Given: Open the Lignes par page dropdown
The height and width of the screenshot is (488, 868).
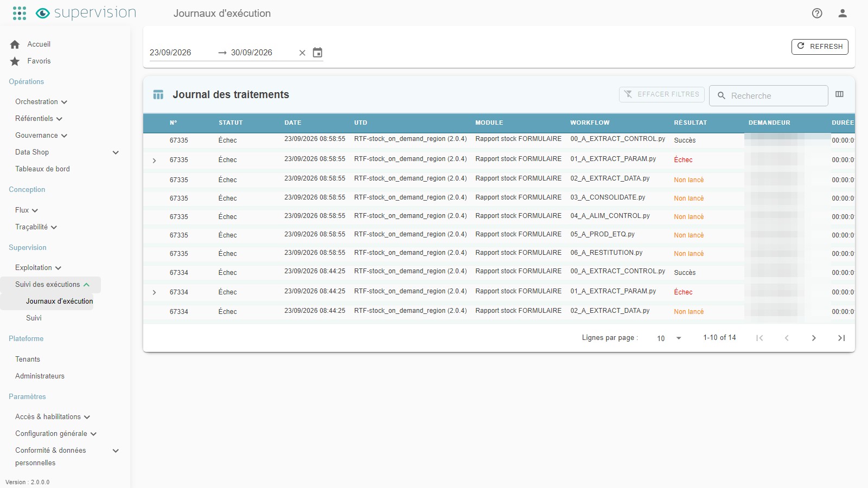Looking at the screenshot, I should pos(669,338).
